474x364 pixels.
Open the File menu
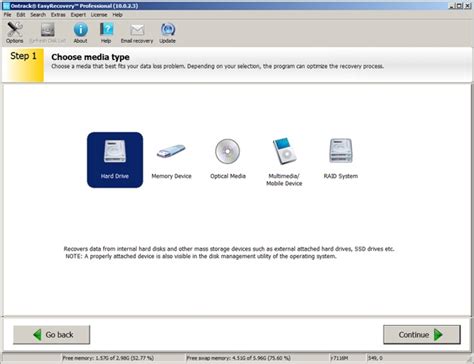click(x=7, y=15)
